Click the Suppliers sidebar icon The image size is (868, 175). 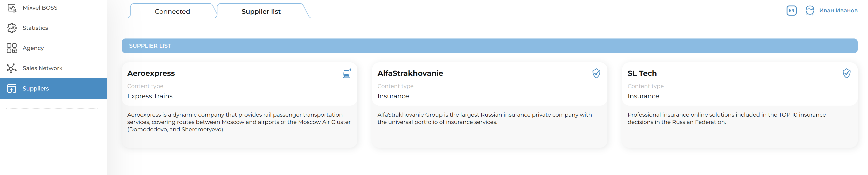(12, 88)
